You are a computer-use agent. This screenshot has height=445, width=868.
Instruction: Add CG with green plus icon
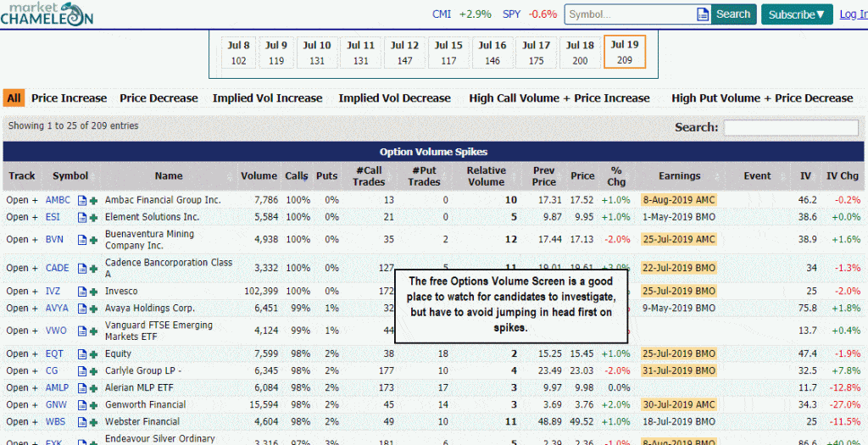pos(93,371)
